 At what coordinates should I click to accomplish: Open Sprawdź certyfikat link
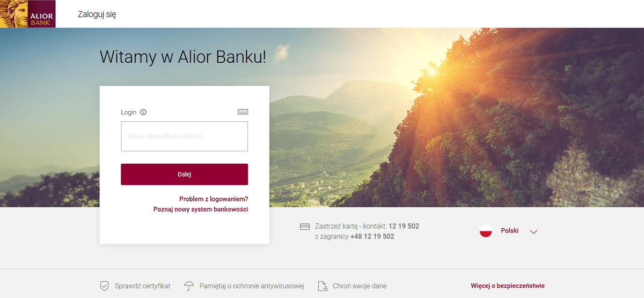(142, 286)
